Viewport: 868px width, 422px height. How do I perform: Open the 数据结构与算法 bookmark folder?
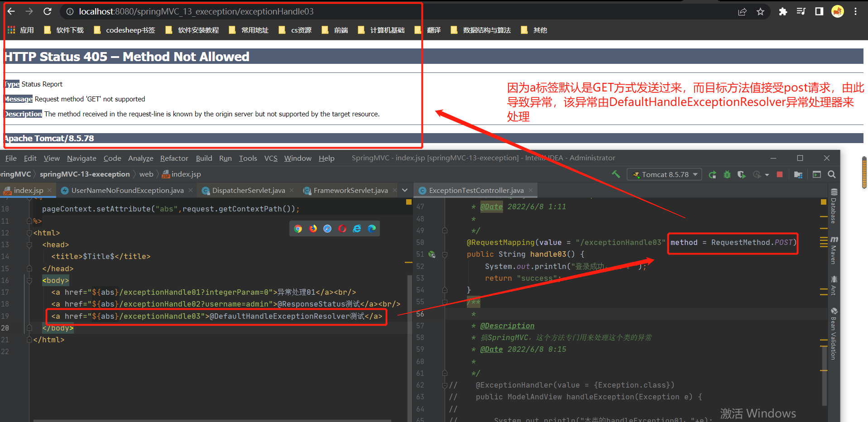tap(481, 30)
